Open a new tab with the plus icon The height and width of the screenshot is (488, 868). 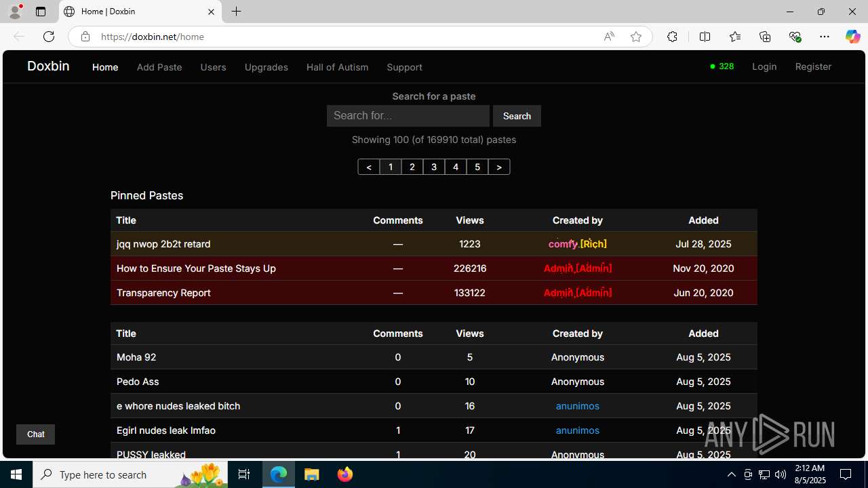236,12
